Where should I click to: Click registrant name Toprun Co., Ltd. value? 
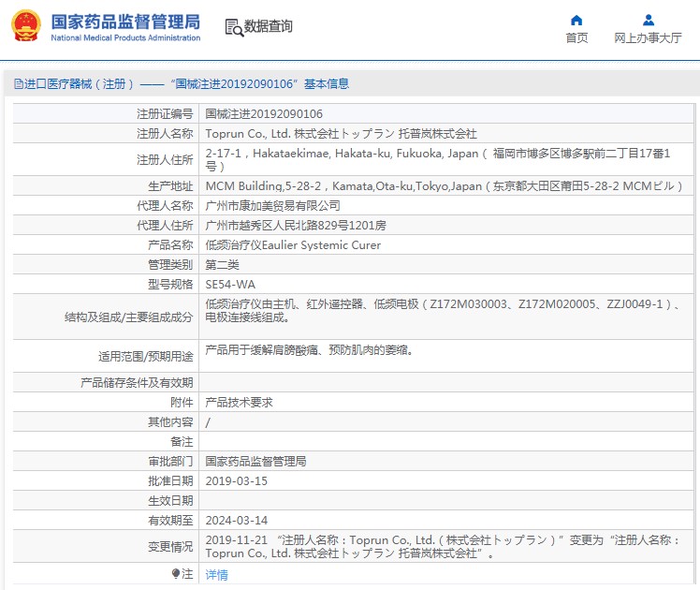coord(341,134)
